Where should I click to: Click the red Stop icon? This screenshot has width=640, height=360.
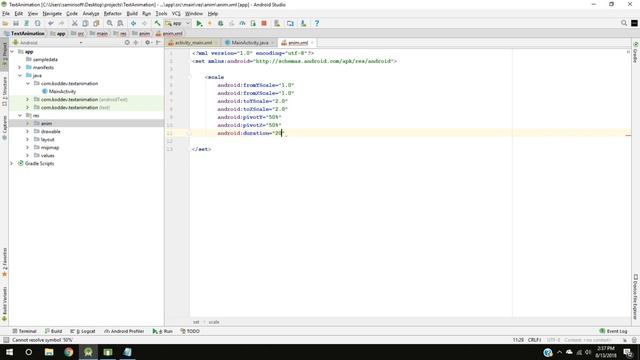pos(264,23)
